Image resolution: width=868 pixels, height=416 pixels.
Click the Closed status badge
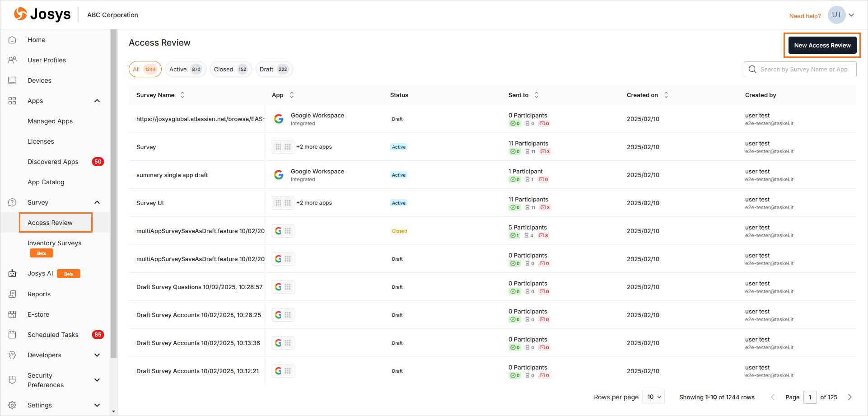coord(399,231)
